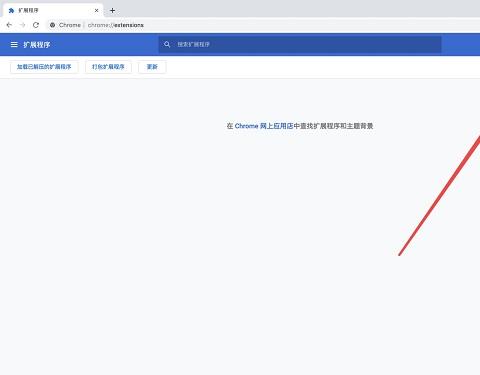Click the site info icon in address bar

point(52,25)
